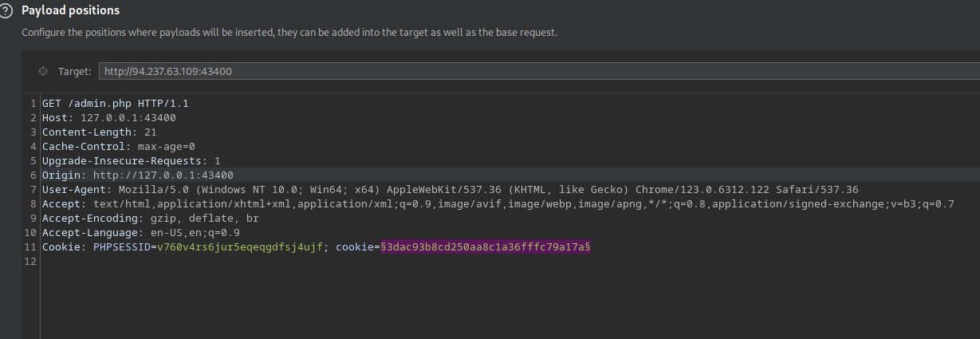
Task: Click the Content-Length value 21
Action: click(x=151, y=132)
